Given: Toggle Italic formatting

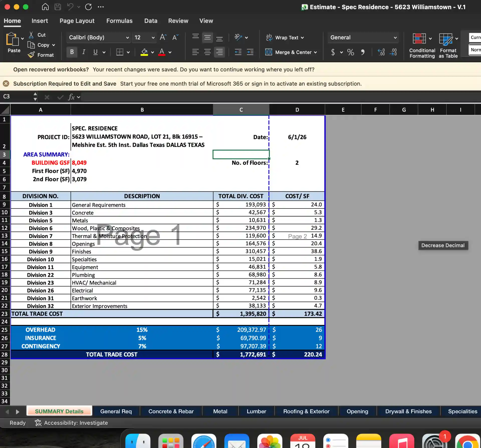Looking at the screenshot, I should (84, 52).
